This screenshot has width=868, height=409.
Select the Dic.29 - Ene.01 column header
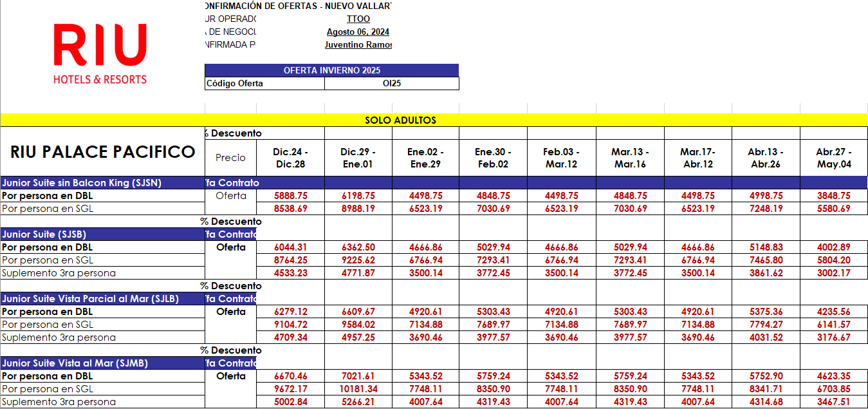click(x=358, y=158)
